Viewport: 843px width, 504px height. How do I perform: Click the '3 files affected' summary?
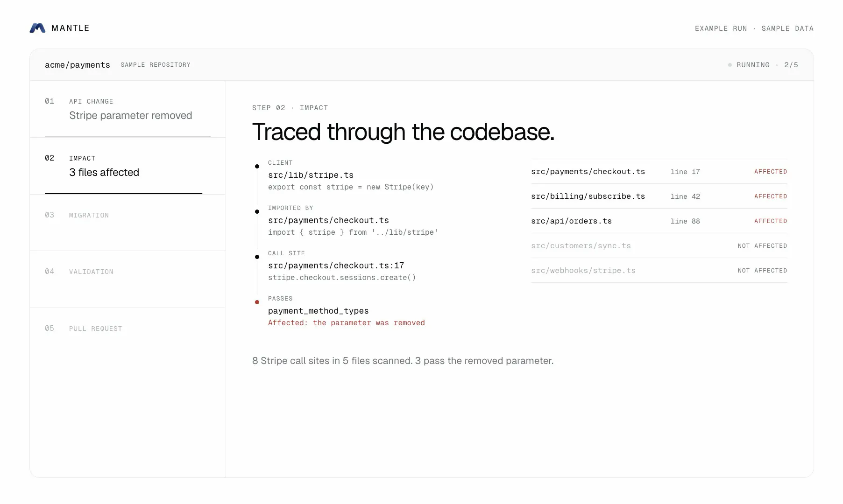coord(104,173)
